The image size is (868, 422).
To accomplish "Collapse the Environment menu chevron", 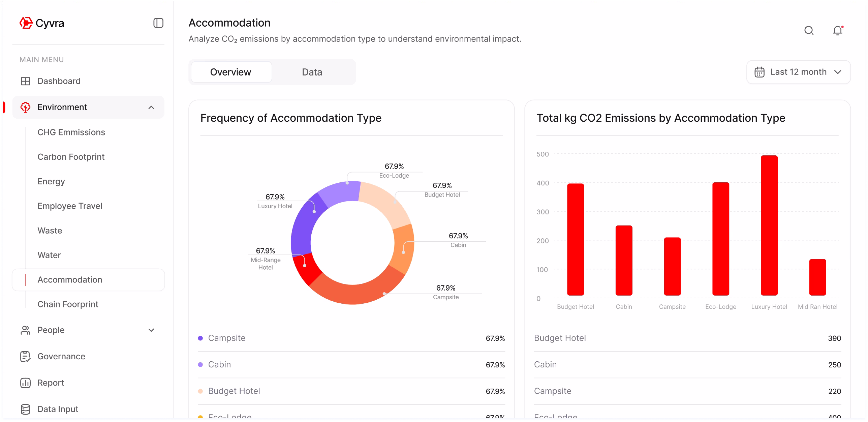I will (151, 108).
